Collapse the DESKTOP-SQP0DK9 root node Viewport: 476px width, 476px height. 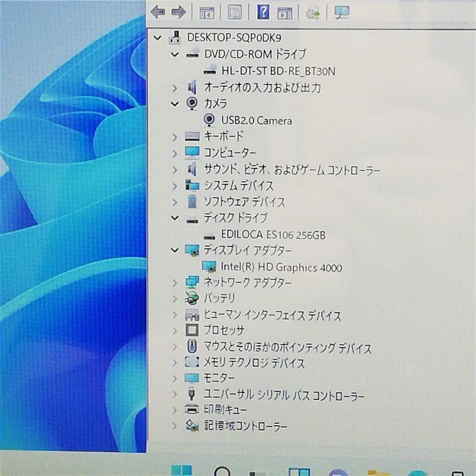click(157, 38)
